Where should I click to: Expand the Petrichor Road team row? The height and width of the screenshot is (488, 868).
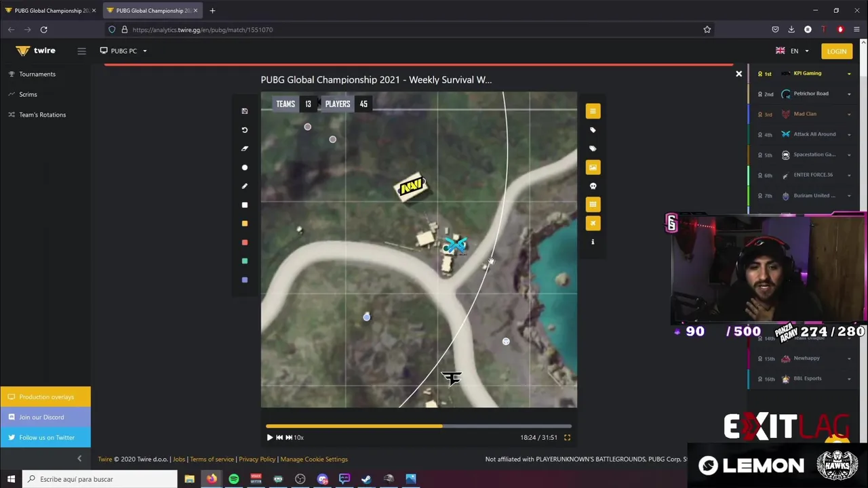(x=849, y=94)
